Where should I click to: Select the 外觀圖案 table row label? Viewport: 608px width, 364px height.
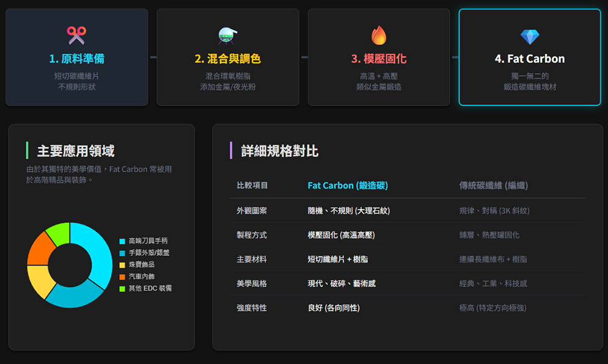(x=252, y=211)
